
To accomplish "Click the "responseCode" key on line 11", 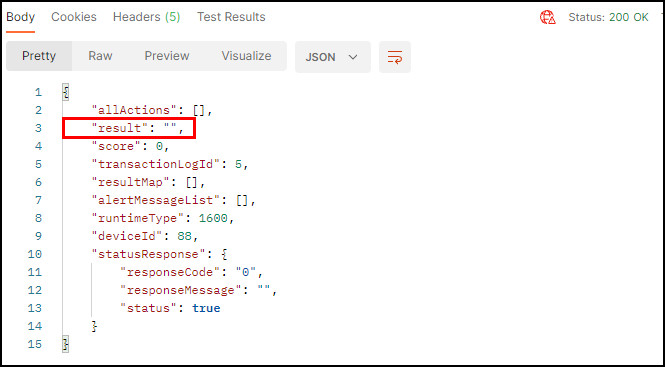I will 170,272.
